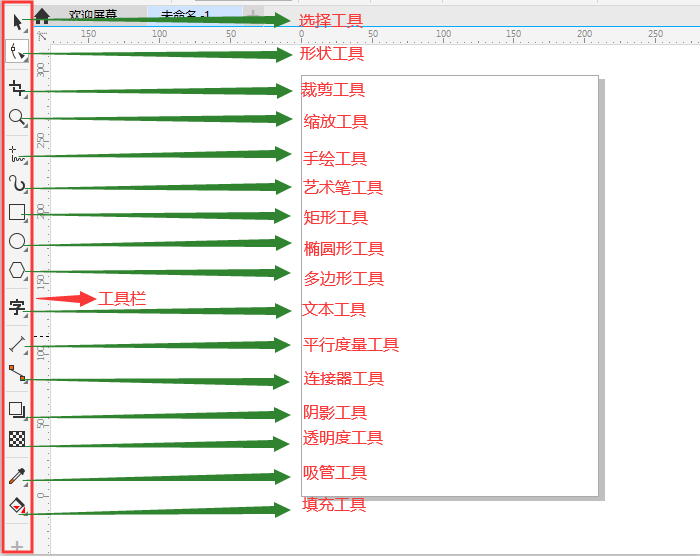
Task: Select the Parallel Dimension tool
Action: (x=17, y=344)
